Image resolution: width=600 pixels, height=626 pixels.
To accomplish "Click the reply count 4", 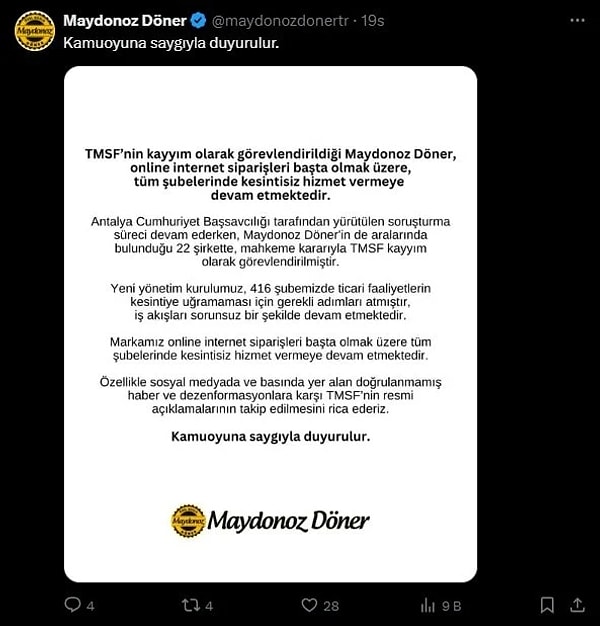I will [91, 606].
